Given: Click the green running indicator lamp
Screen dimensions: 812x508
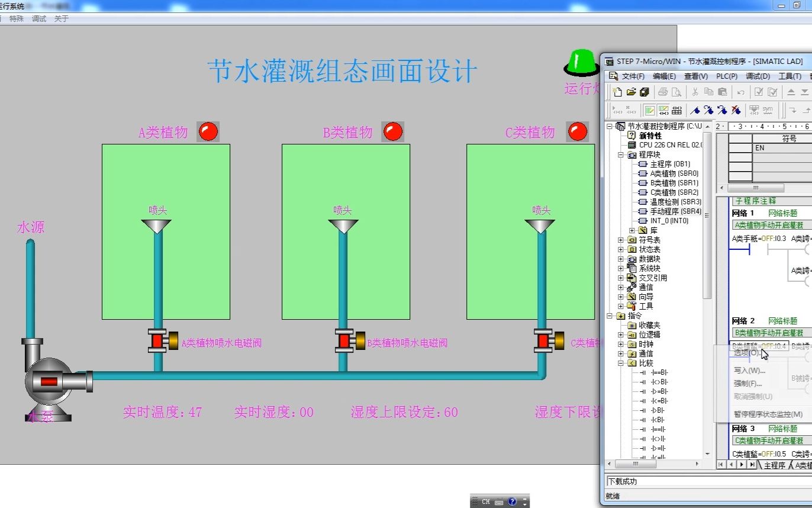Looking at the screenshot, I should pos(581,62).
